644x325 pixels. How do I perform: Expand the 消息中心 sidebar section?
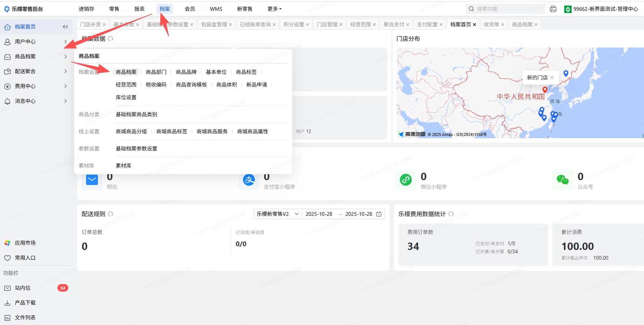pos(36,101)
